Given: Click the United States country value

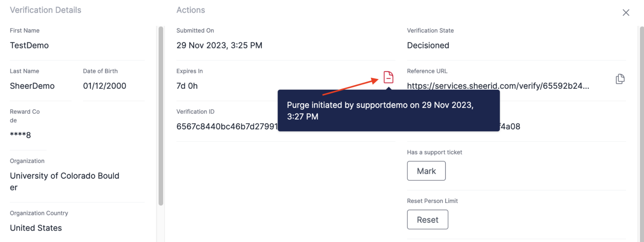Looking at the screenshot, I should click(x=36, y=228).
